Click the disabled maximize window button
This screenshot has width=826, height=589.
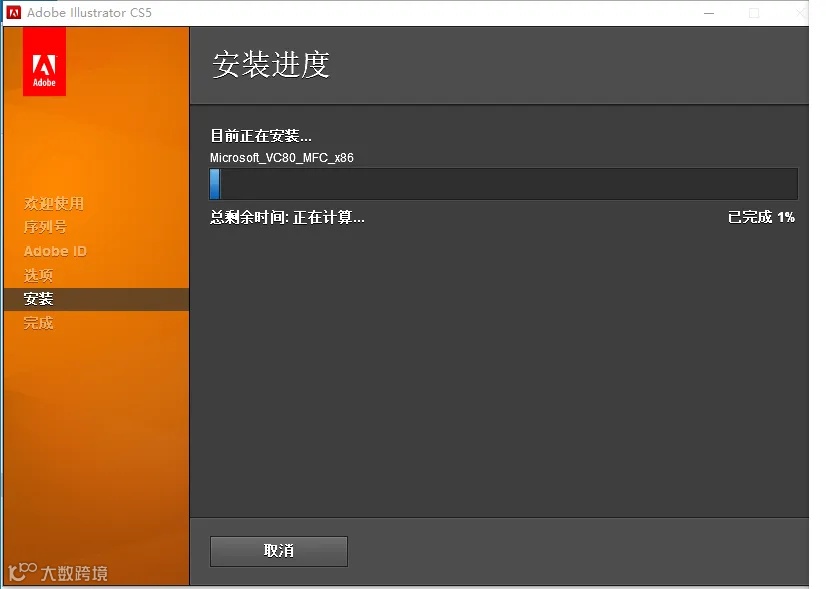click(754, 13)
